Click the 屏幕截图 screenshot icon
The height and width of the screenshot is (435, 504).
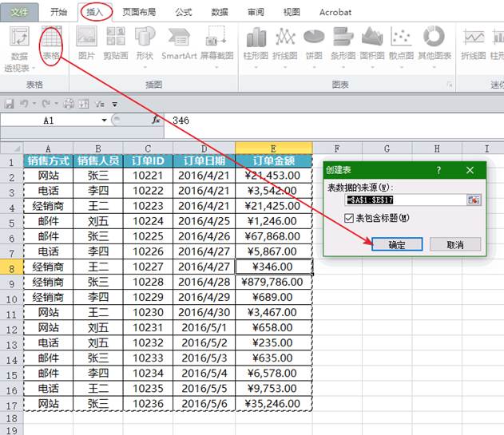click(216, 44)
